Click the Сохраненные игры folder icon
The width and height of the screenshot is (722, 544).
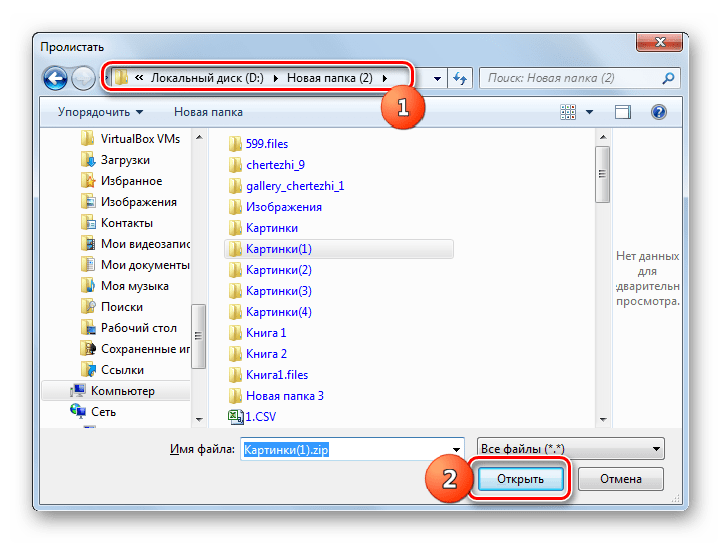[87, 349]
